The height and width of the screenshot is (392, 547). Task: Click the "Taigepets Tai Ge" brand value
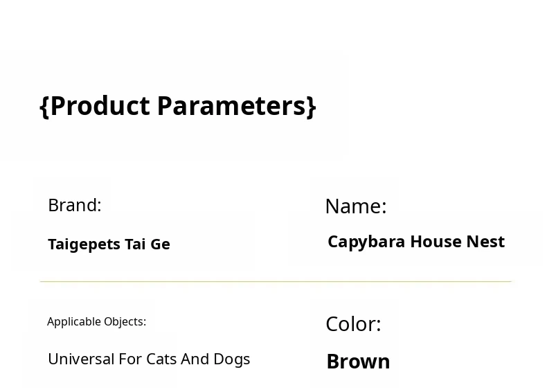109,244
